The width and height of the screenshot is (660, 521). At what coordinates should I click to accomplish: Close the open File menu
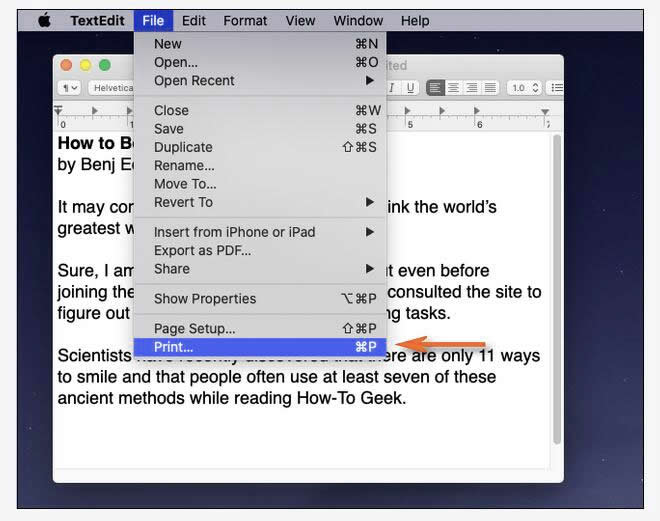153,21
